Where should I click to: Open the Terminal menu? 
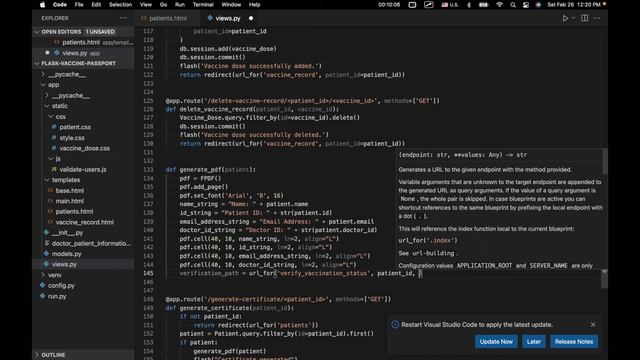pyautogui.click(x=203, y=5)
